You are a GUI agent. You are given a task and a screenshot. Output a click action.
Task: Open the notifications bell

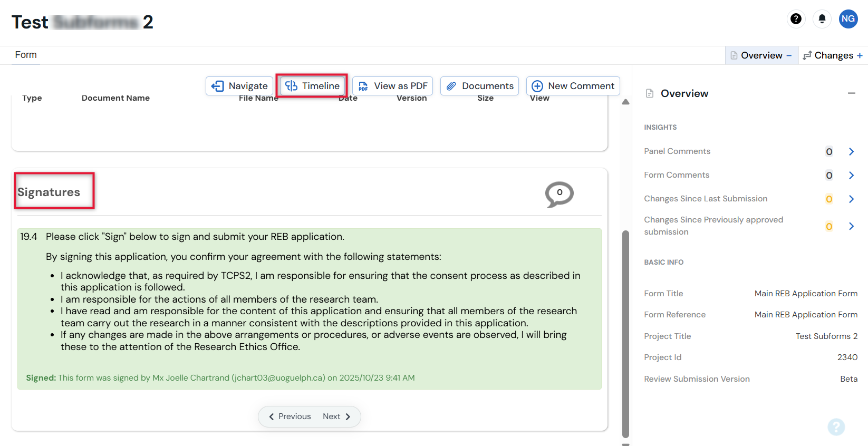pyautogui.click(x=822, y=19)
